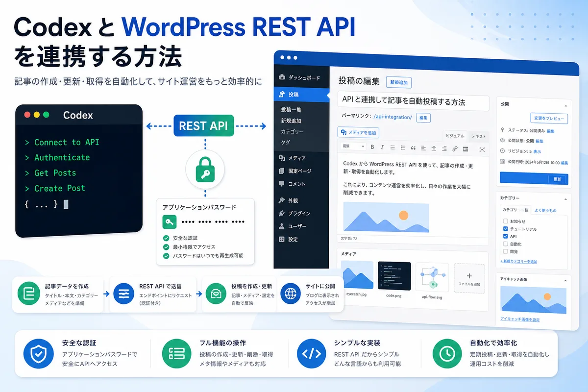The width and height of the screenshot is (588, 392).
Task: Align text left in editor toolbar
Action: [423, 147]
